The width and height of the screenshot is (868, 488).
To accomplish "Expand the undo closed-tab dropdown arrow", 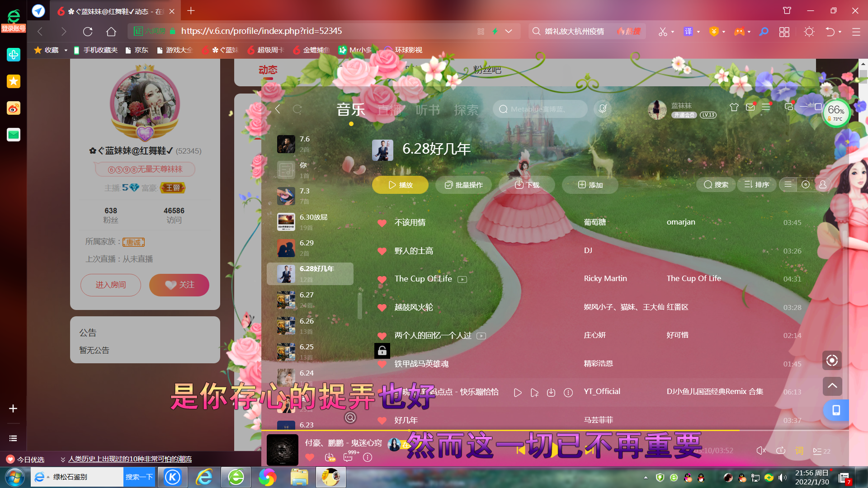I will [840, 32].
